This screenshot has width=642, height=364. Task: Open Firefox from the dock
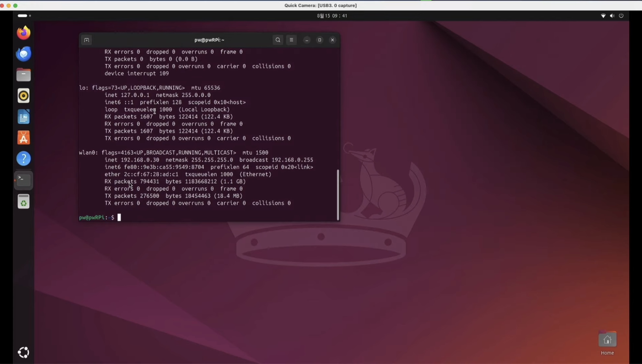point(23,33)
